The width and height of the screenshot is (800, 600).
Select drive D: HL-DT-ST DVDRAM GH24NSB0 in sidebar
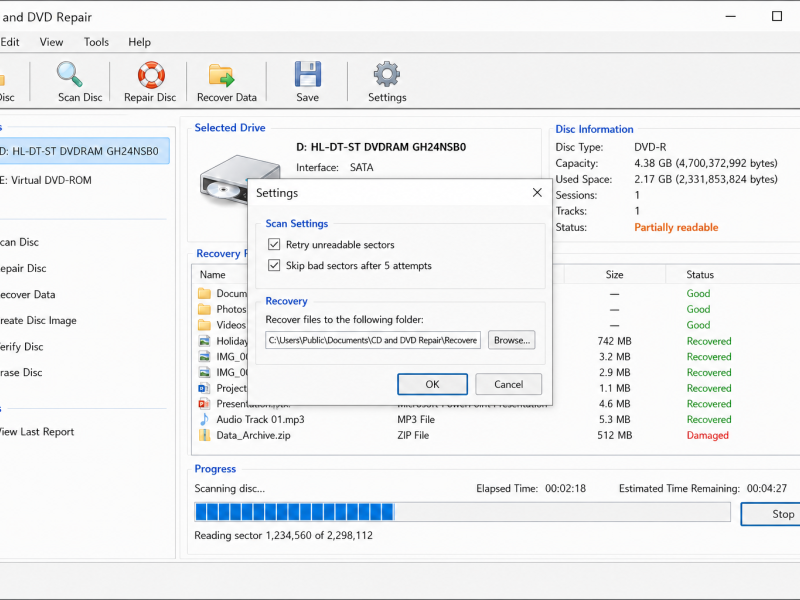pos(83,151)
